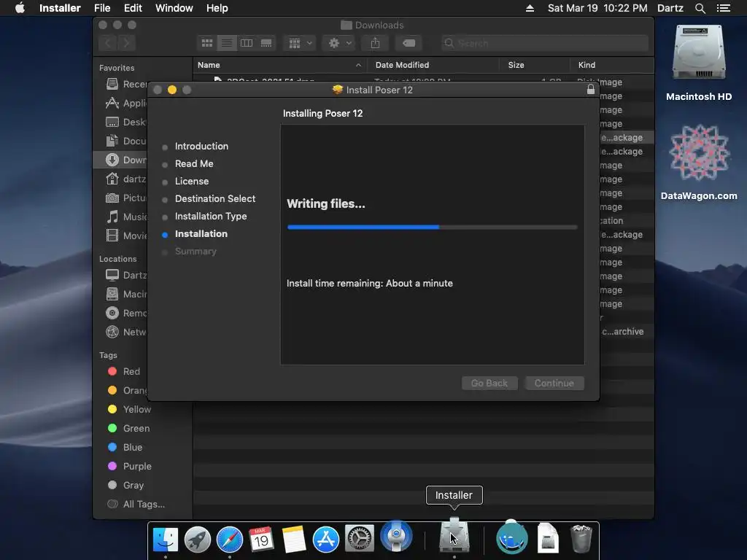Open Finder group-by dropdown

click(300, 43)
